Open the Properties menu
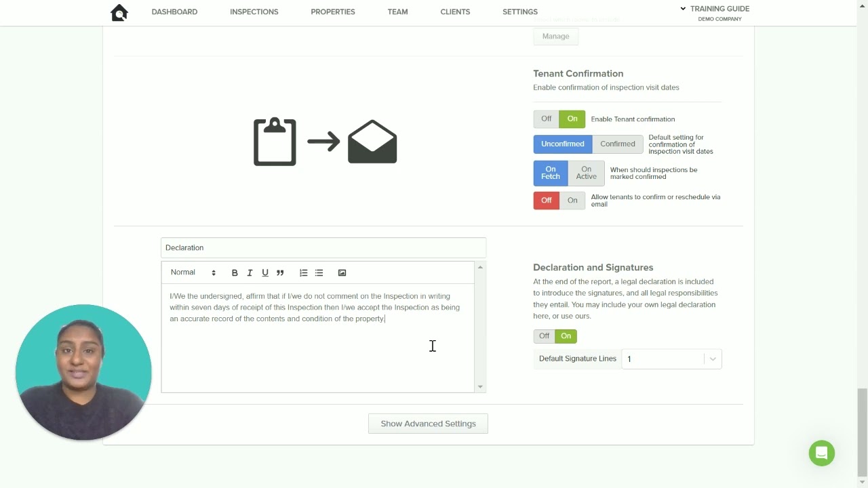Image resolution: width=868 pixels, height=488 pixels. [333, 12]
